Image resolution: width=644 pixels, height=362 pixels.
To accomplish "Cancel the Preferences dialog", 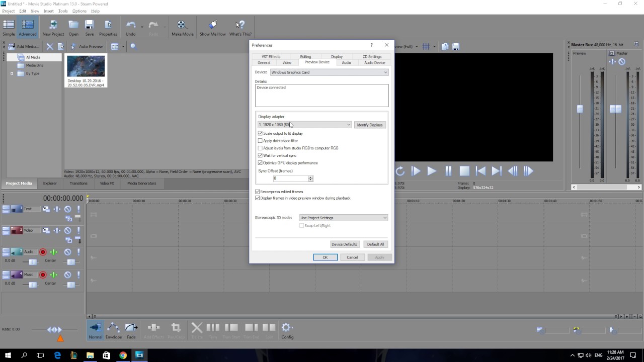I will click(x=352, y=257).
